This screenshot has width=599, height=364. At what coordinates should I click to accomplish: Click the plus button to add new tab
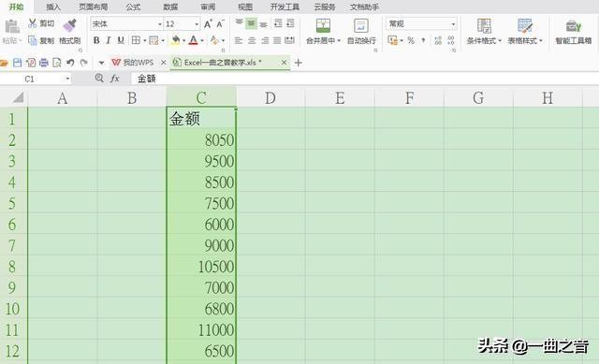299,63
